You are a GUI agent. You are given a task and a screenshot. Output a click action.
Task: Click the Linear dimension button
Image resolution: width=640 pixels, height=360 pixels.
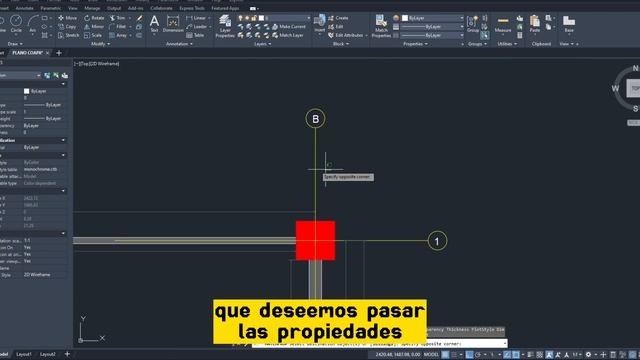click(x=197, y=18)
